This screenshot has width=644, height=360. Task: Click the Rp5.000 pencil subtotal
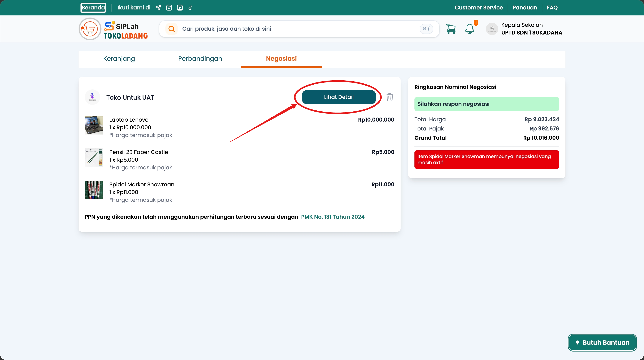click(x=383, y=152)
